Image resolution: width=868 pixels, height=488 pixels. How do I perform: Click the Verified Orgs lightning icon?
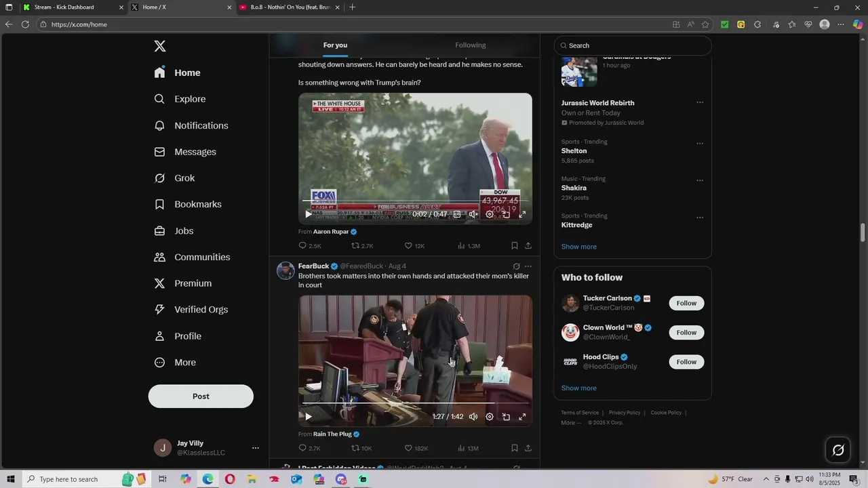coord(160,310)
